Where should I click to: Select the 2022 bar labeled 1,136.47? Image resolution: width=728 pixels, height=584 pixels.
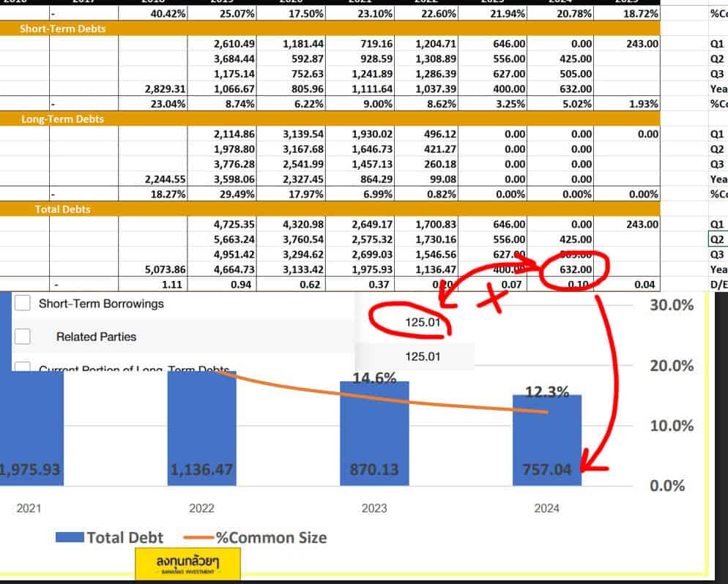(201, 428)
